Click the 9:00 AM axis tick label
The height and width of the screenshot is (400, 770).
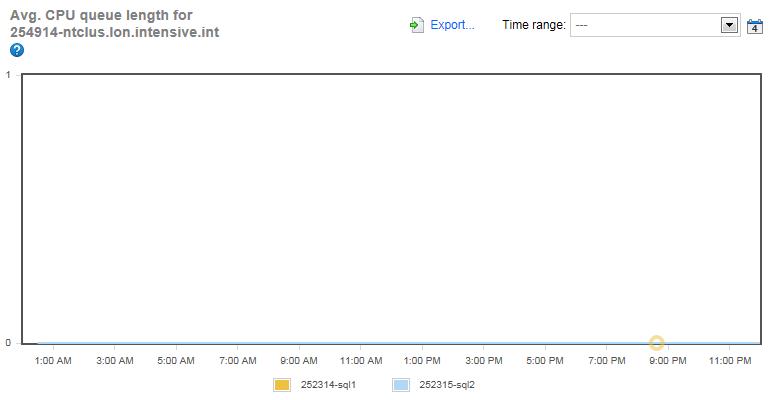[299, 360]
